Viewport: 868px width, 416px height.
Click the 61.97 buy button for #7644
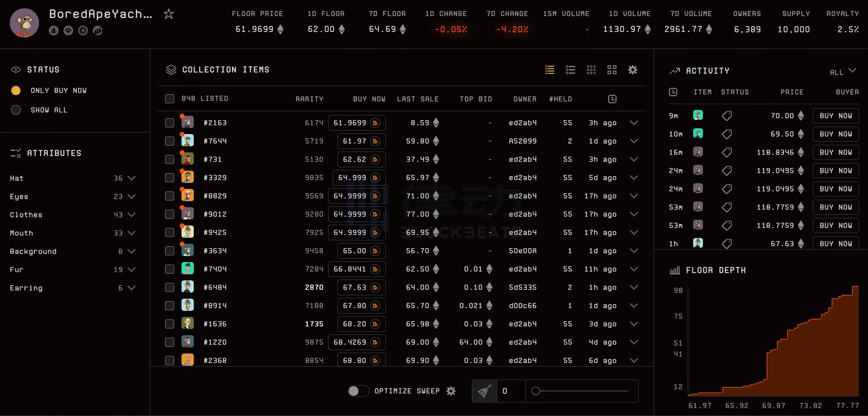point(361,141)
